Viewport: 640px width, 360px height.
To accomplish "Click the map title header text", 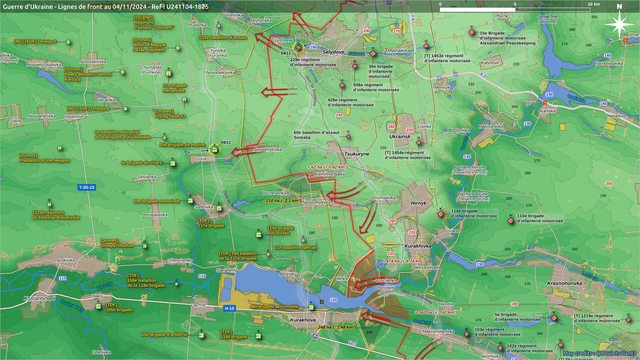I will pos(105,7).
